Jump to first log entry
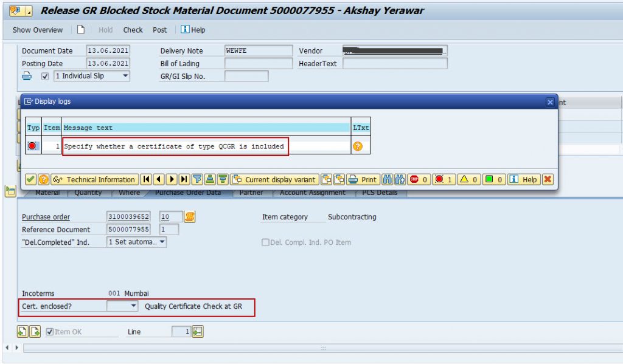The width and height of the screenshot is (623, 364). coord(146,179)
